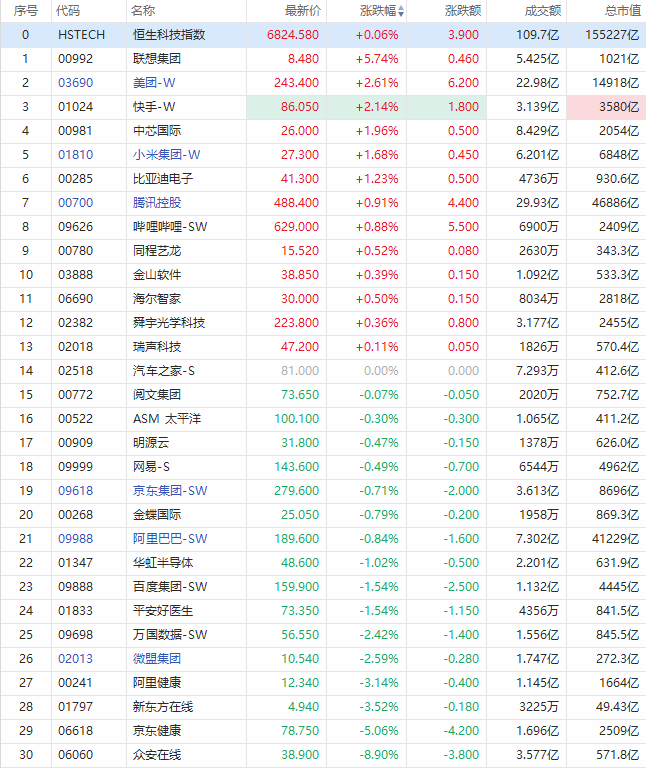Image resolution: width=646 pixels, height=768 pixels.
Task: Click 众安在线 change -8.90%
Action: click(379, 755)
